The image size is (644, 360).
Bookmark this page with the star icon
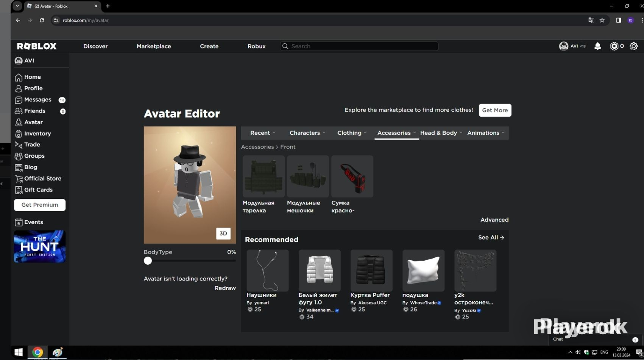tap(602, 20)
